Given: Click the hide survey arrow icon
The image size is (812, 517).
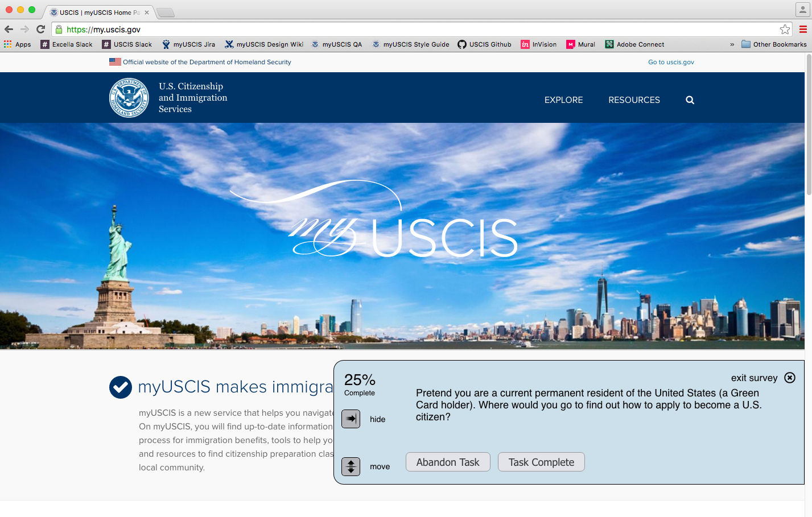Looking at the screenshot, I should point(351,419).
